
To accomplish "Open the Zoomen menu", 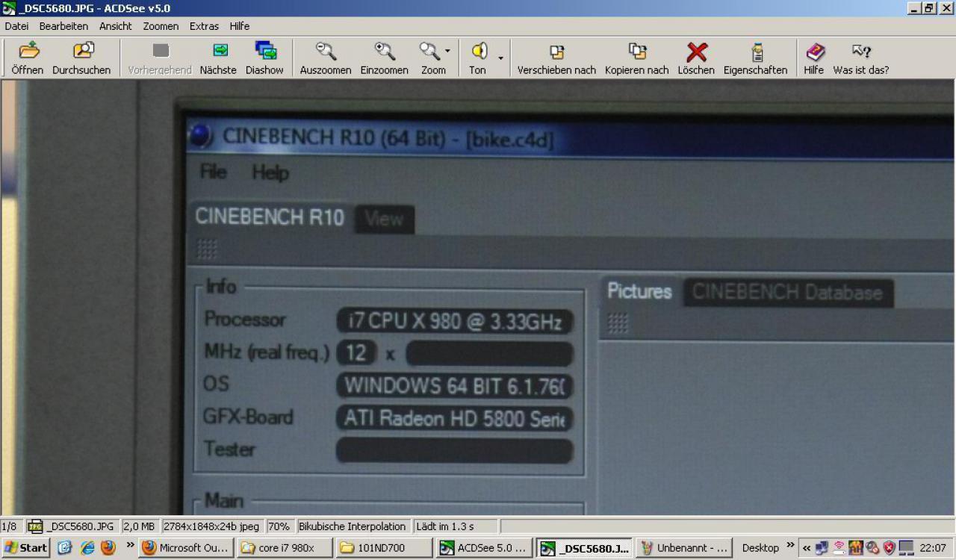I will point(161,26).
